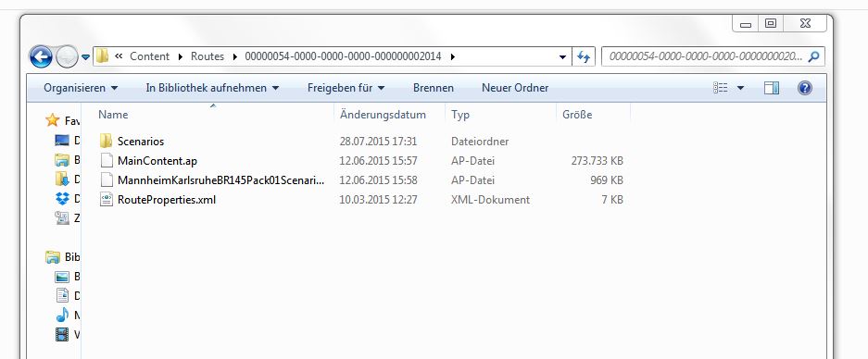This screenshot has height=359, width=868.
Task: Expand arrow after Routes breadcrumb
Action: point(234,56)
